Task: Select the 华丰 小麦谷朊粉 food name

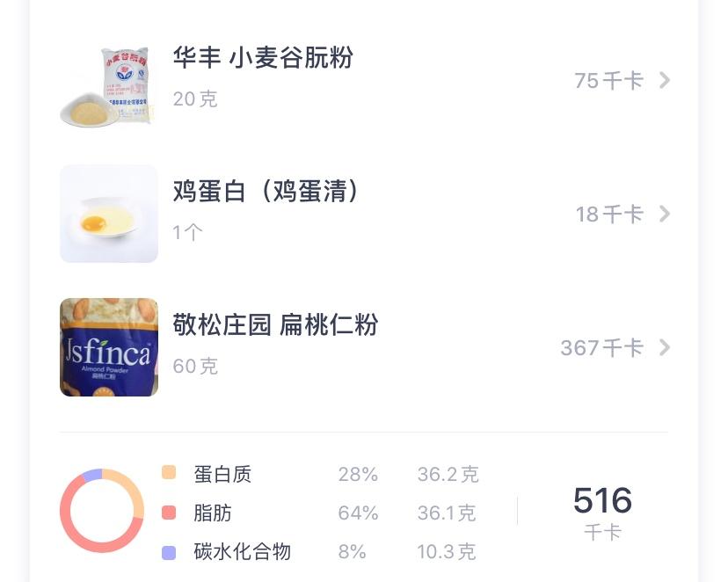Action: (263, 58)
